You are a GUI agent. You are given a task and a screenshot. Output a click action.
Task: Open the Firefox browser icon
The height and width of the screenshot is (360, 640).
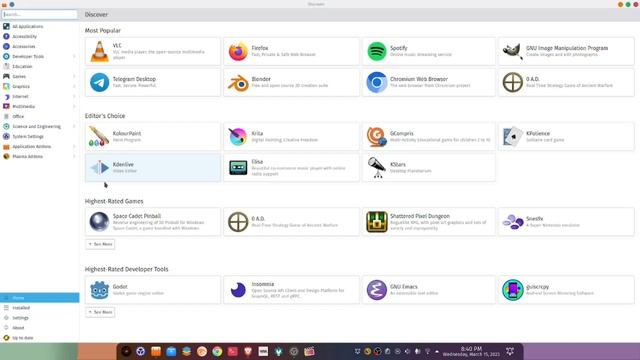(238, 51)
